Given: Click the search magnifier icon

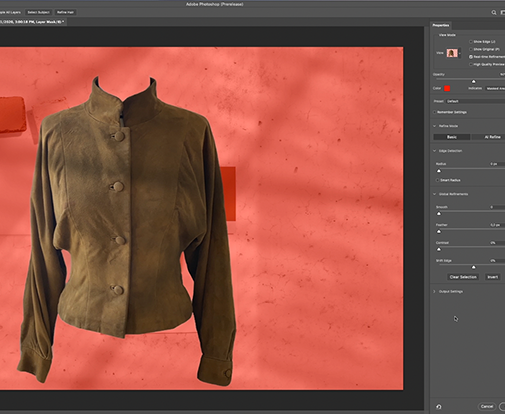Looking at the screenshot, I should pos(494,12).
